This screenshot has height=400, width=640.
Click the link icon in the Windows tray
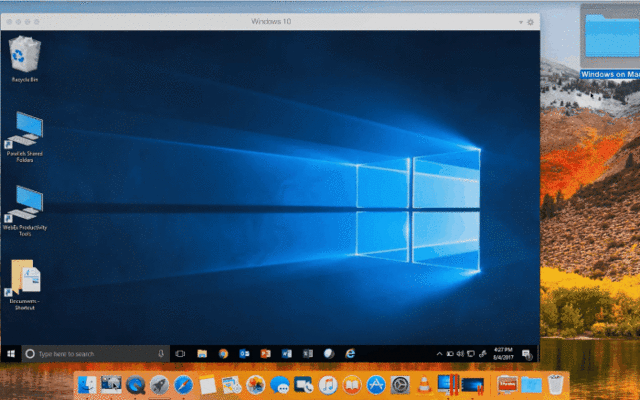[x=482, y=354]
